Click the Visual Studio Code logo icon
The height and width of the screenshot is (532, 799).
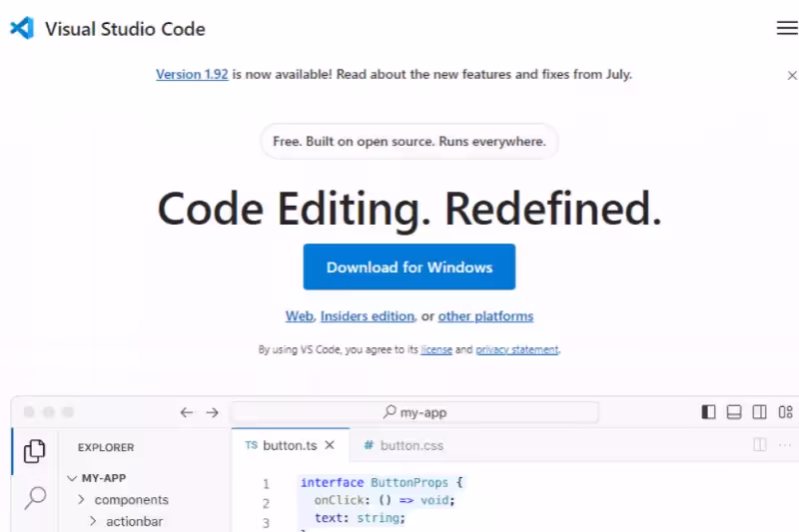pyautogui.click(x=22, y=28)
